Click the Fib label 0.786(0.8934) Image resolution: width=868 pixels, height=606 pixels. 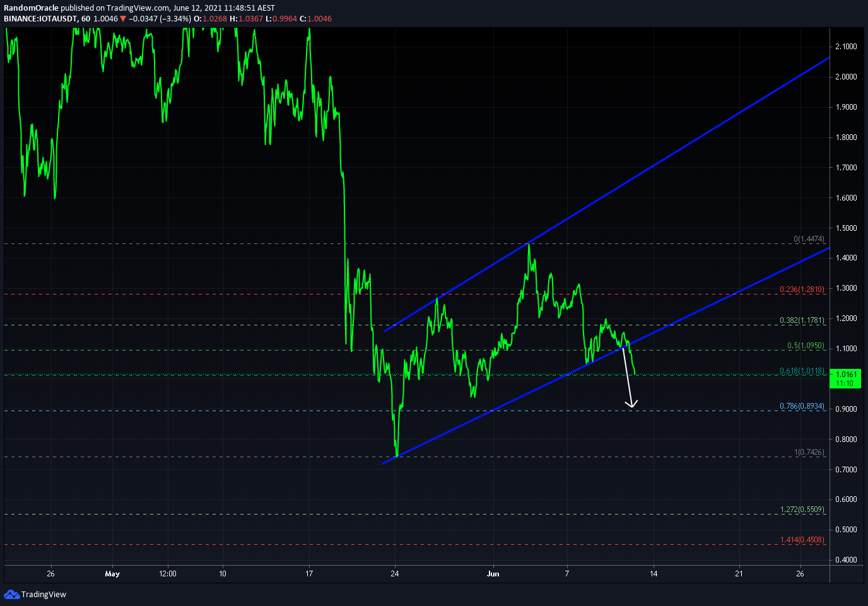tap(802, 406)
